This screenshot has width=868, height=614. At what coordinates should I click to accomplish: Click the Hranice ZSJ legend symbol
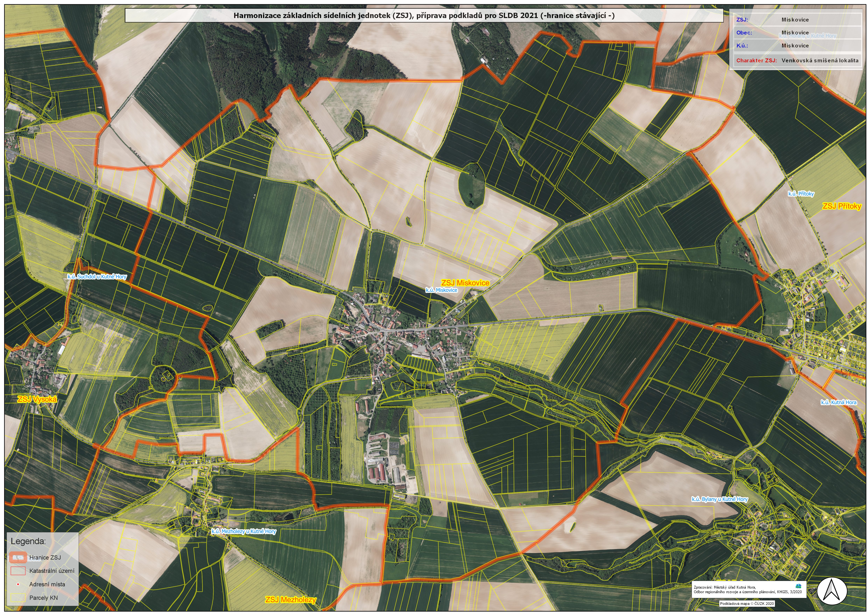click(x=18, y=557)
